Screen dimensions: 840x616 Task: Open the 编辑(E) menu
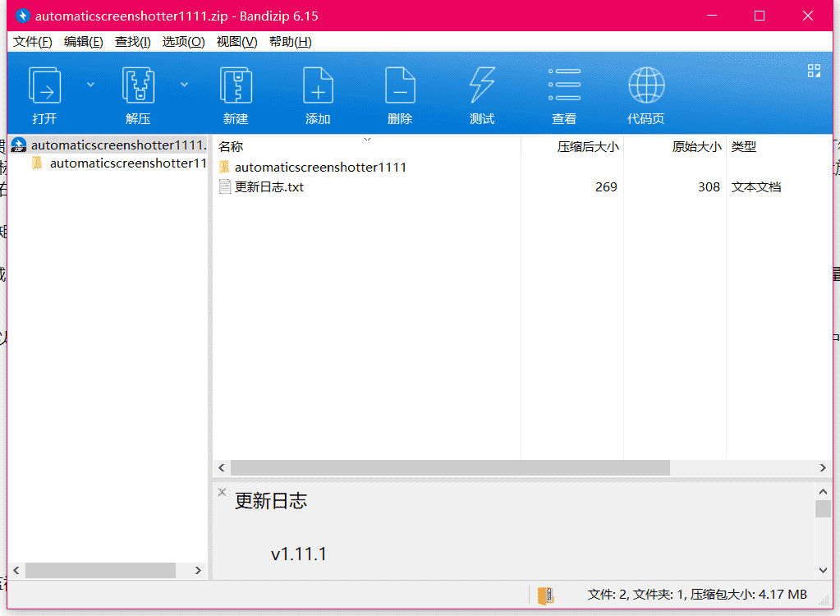84,42
